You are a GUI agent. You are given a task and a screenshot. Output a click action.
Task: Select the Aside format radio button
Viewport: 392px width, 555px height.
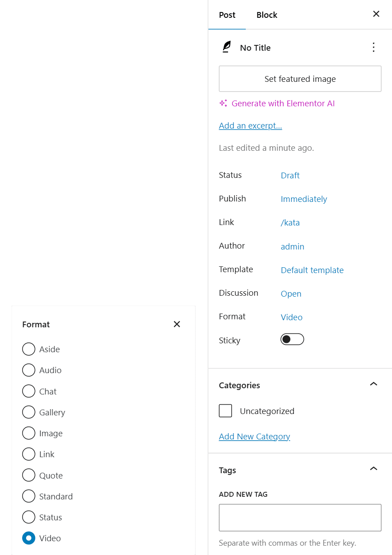29,349
